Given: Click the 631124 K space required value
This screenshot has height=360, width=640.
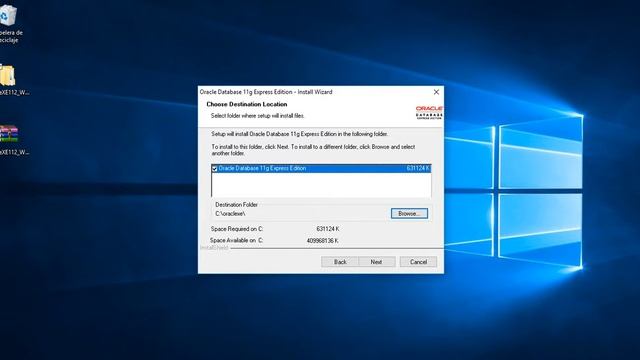Looking at the screenshot, I should pyautogui.click(x=327, y=229).
